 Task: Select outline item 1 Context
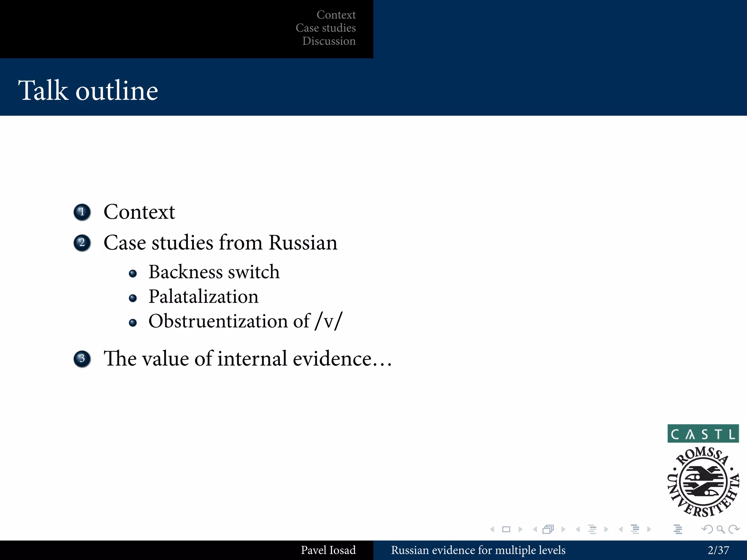click(x=139, y=212)
